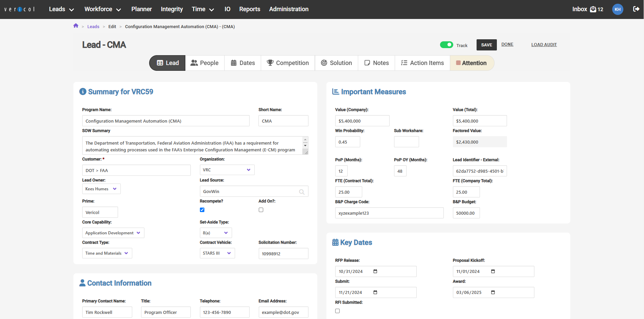Open the Proposal Kickoff calendar picker icon
Viewport: 644px width, 319px height.
(493, 271)
